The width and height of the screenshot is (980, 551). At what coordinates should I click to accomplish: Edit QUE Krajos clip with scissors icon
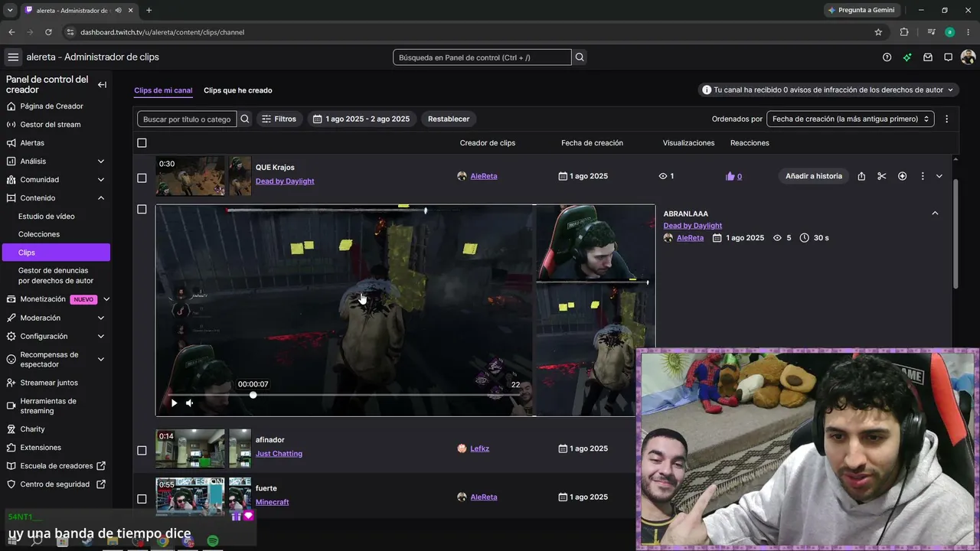point(882,176)
